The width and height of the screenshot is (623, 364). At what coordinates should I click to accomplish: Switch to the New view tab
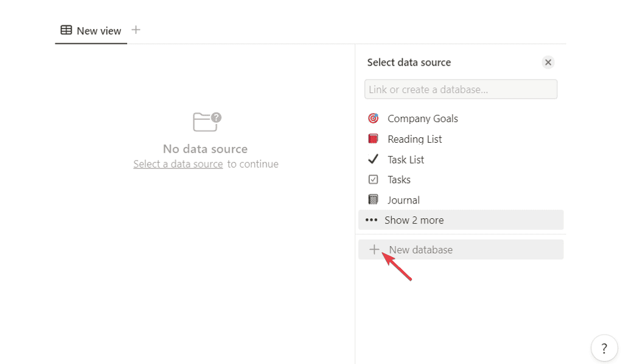[x=98, y=31]
